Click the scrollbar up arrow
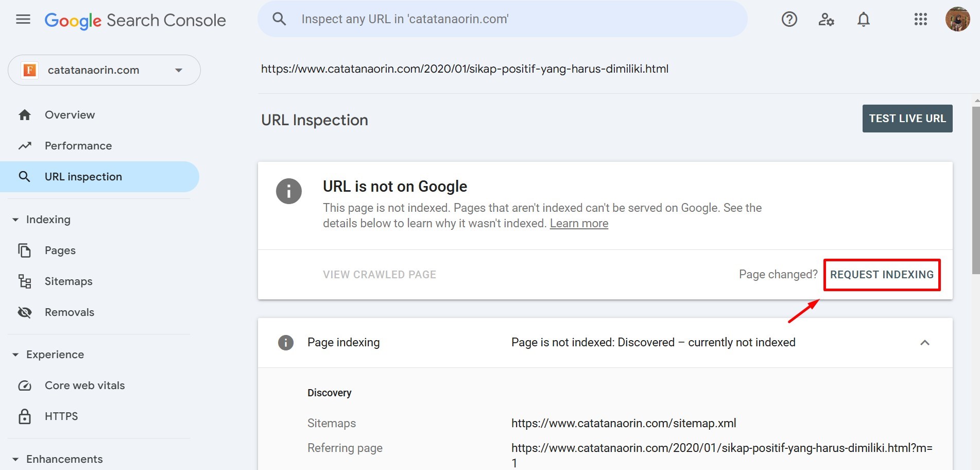 click(976, 101)
